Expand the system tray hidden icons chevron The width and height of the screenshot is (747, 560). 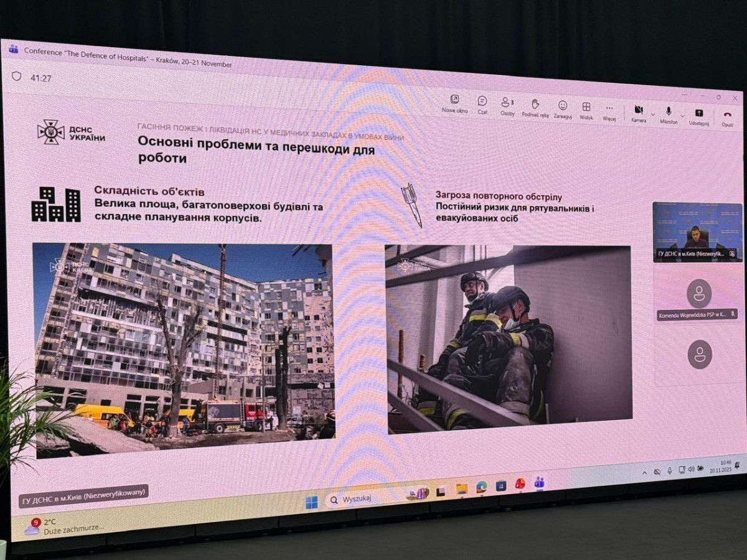pyautogui.click(x=644, y=473)
